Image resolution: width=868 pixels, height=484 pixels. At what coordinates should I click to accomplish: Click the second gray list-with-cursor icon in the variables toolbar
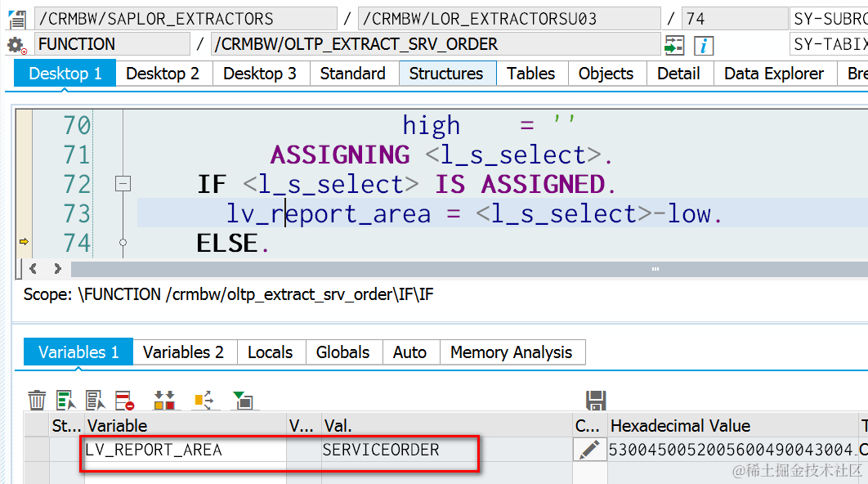(95, 400)
